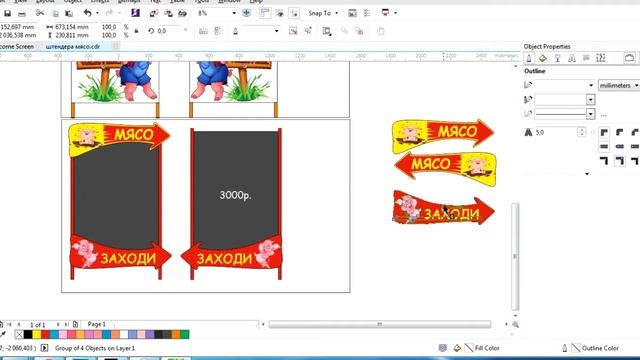Select the Square line cap option
This screenshot has height=360, width=640.
(x=604, y=146)
